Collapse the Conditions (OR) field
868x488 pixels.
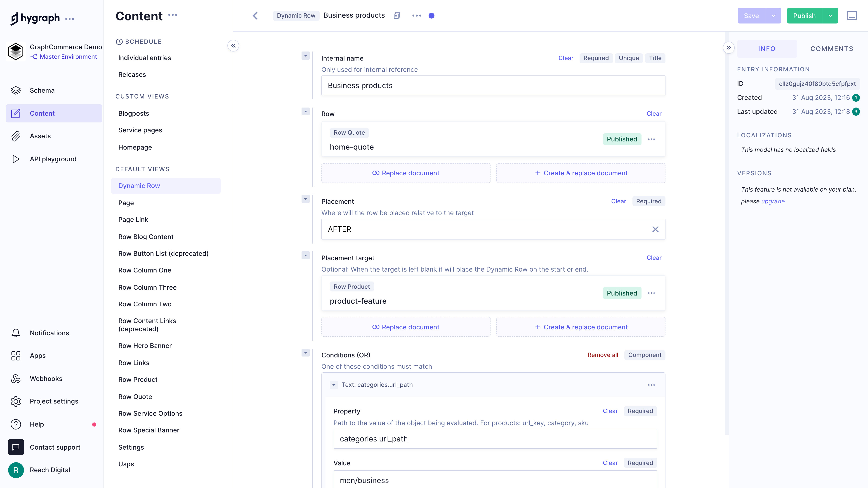305,353
